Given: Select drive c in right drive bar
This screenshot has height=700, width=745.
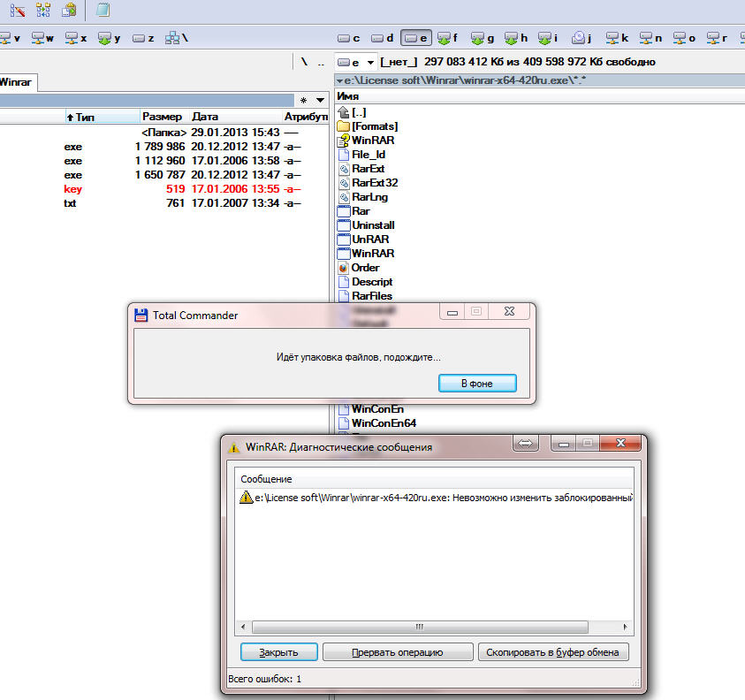Looking at the screenshot, I should 349,38.
